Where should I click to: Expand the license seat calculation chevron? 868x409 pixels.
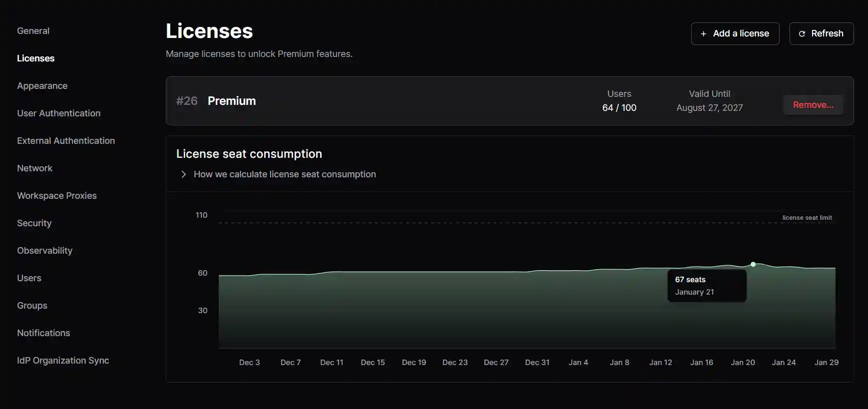[x=183, y=174]
